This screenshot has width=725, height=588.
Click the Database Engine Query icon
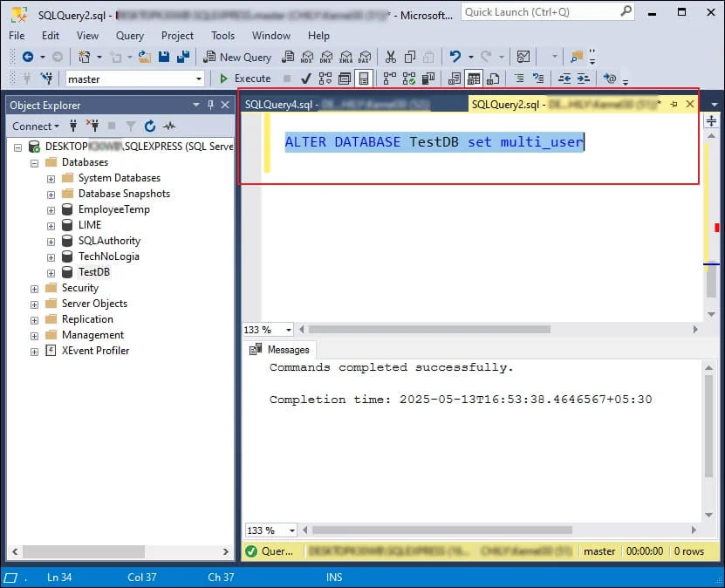tap(288, 57)
